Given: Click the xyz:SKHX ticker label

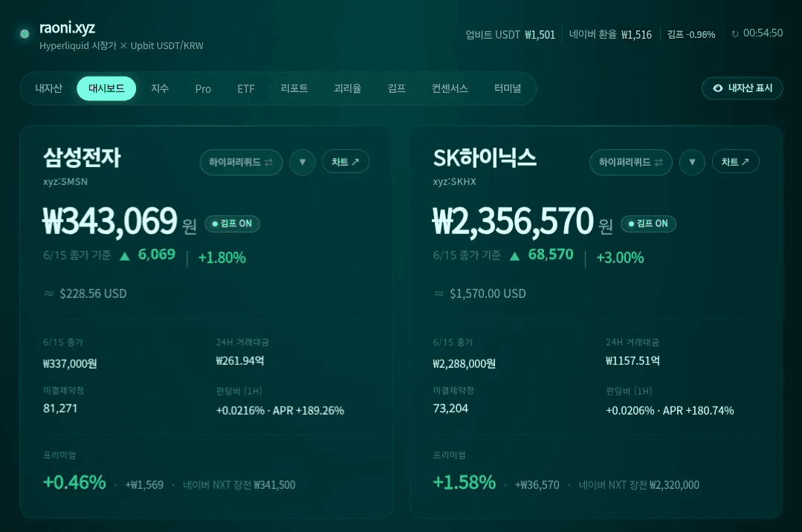Looking at the screenshot, I should [454, 181].
